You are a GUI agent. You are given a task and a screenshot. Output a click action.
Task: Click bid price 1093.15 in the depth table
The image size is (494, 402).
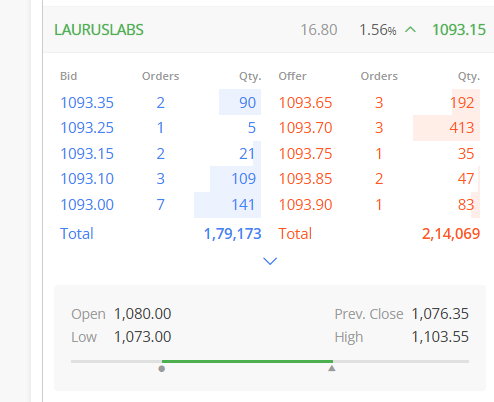click(x=87, y=154)
